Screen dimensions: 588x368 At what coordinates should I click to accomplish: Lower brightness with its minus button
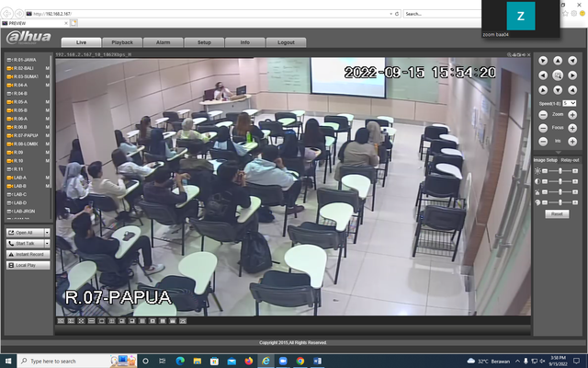tap(545, 171)
